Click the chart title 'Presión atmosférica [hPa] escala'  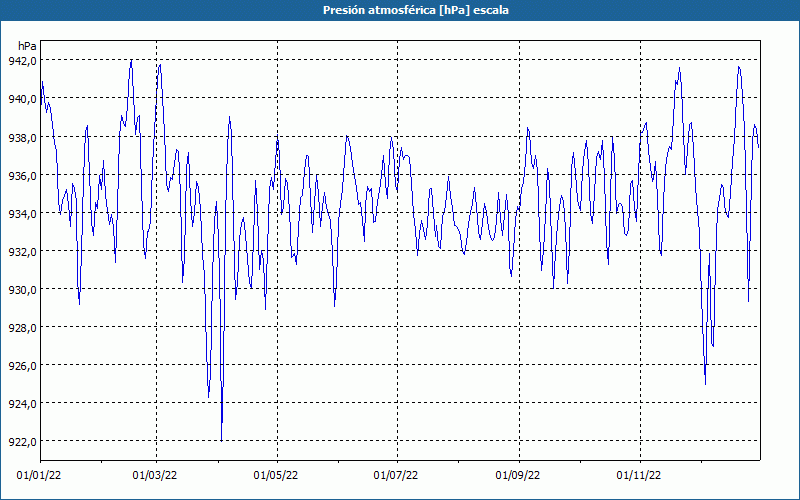point(416,10)
